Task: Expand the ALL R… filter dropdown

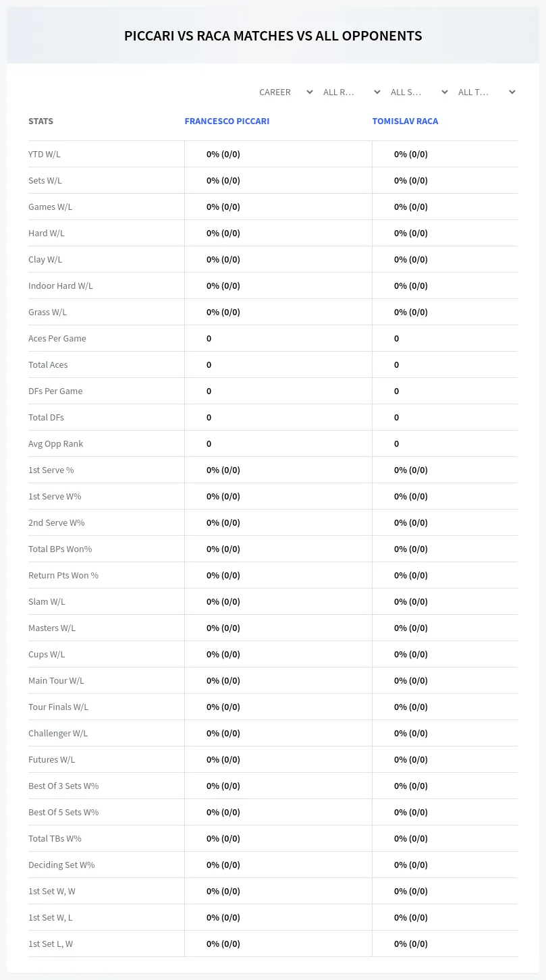Action: click(352, 92)
